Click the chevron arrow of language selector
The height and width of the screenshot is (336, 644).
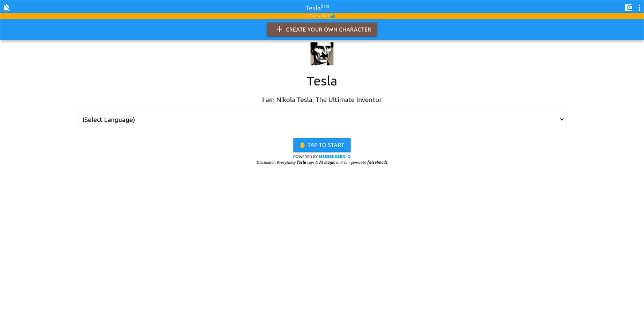[562, 120]
